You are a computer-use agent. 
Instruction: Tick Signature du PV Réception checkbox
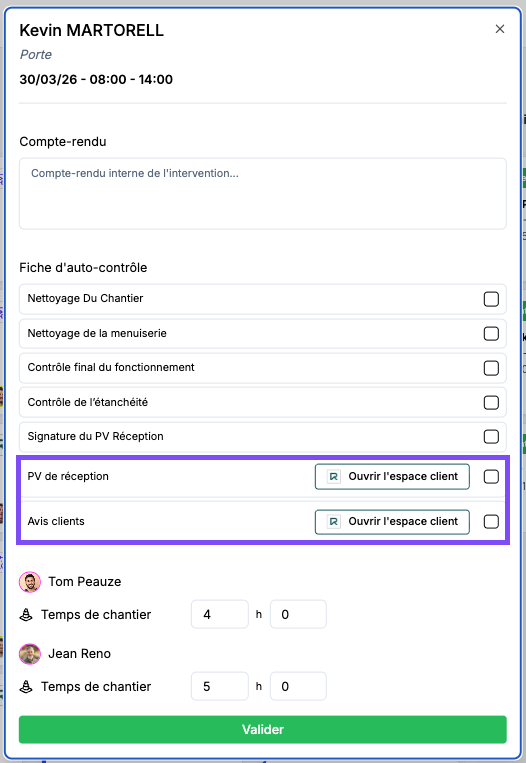491,436
